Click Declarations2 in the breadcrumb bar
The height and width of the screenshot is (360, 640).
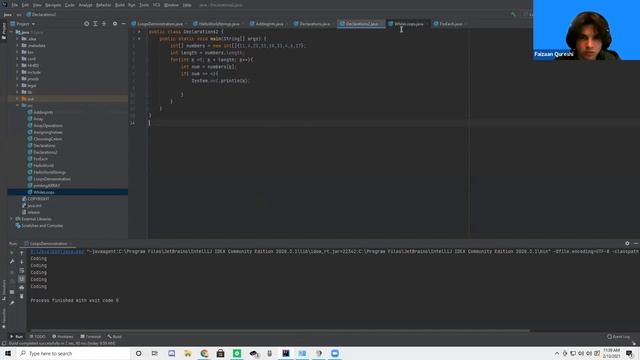pyautogui.click(x=41, y=14)
